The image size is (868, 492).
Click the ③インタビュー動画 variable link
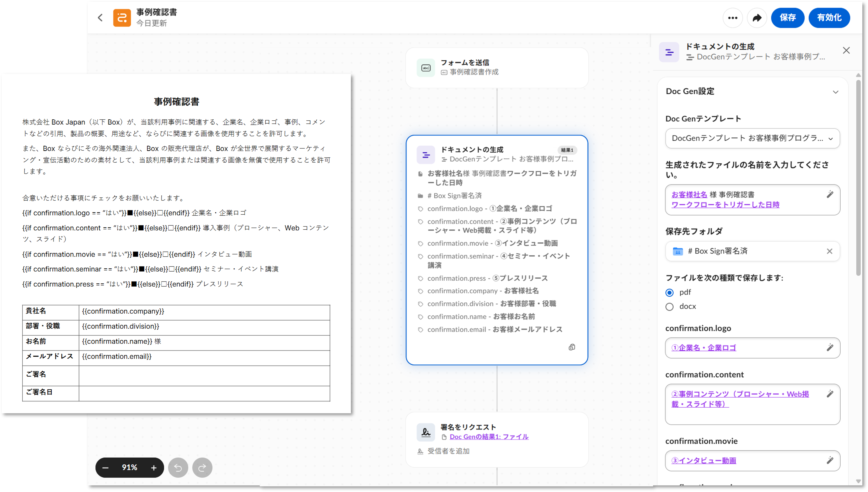point(704,461)
